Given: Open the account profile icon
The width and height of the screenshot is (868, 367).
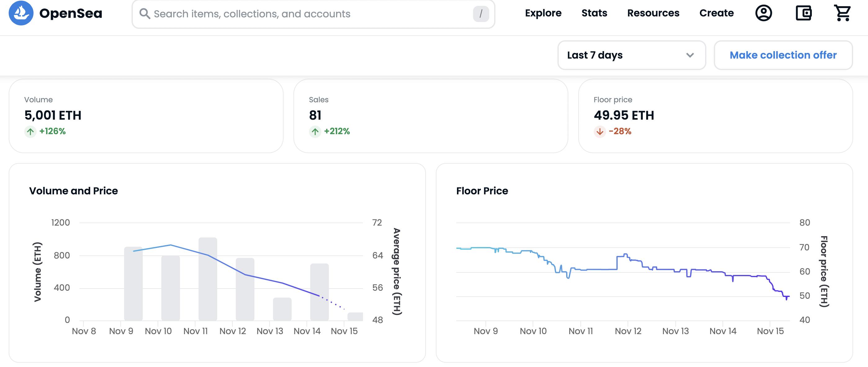Looking at the screenshot, I should [763, 13].
